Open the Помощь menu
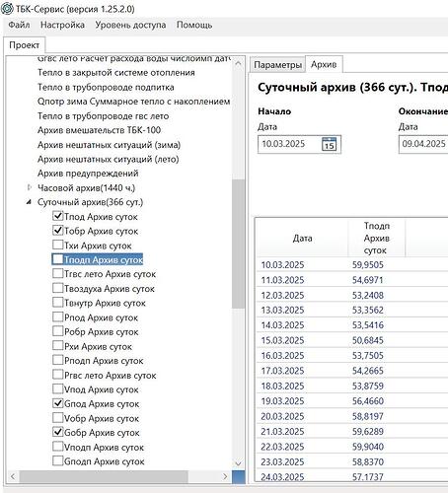Viewport: 448px width, 493px height. click(x=194, y=25)
